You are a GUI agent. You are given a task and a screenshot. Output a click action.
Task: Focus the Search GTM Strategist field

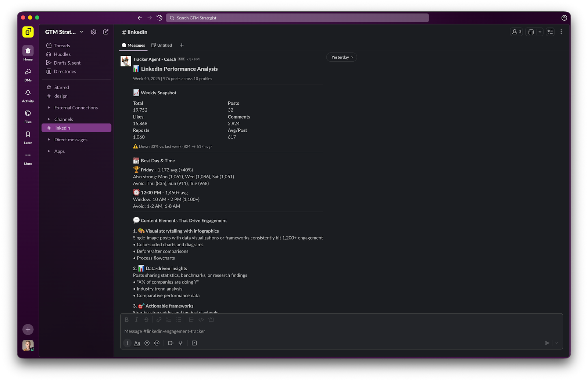pos(297,18)
